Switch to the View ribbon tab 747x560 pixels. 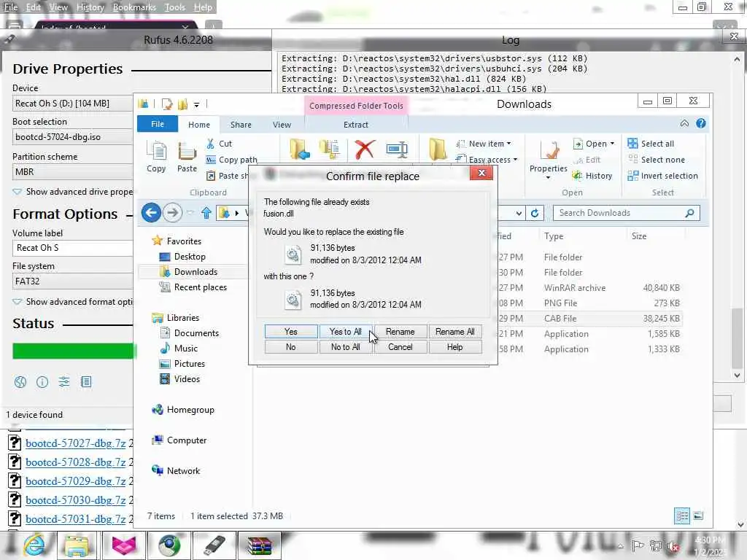tap(282, 124)
